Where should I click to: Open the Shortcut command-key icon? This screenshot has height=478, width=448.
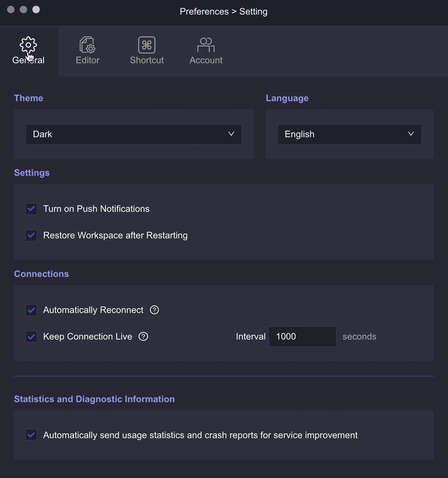click(x=147, y=45)
